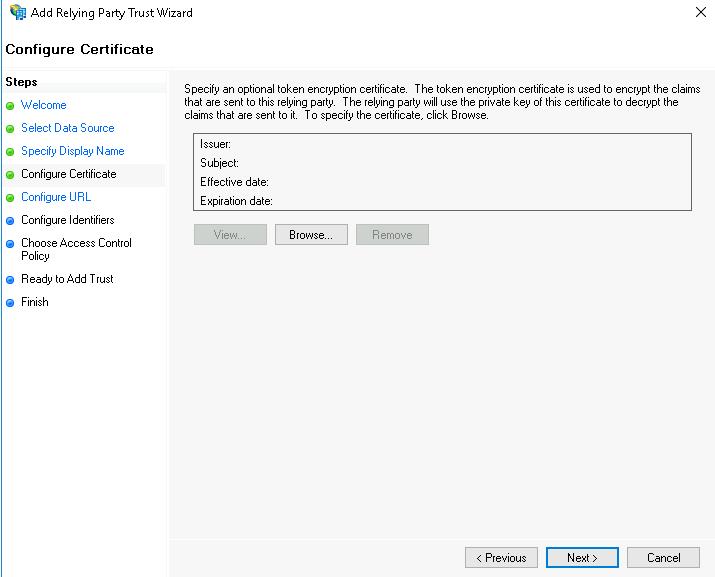This screenshot has width=715, height=577.
Task: Click the Choose Access Control Policy step
Action: coord(76,249)
